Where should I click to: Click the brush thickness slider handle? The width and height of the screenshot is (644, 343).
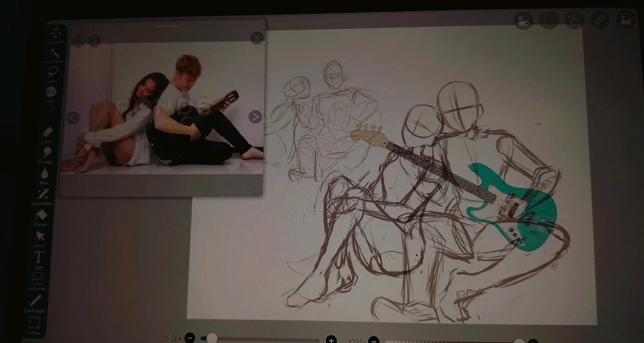click(212, 338)
